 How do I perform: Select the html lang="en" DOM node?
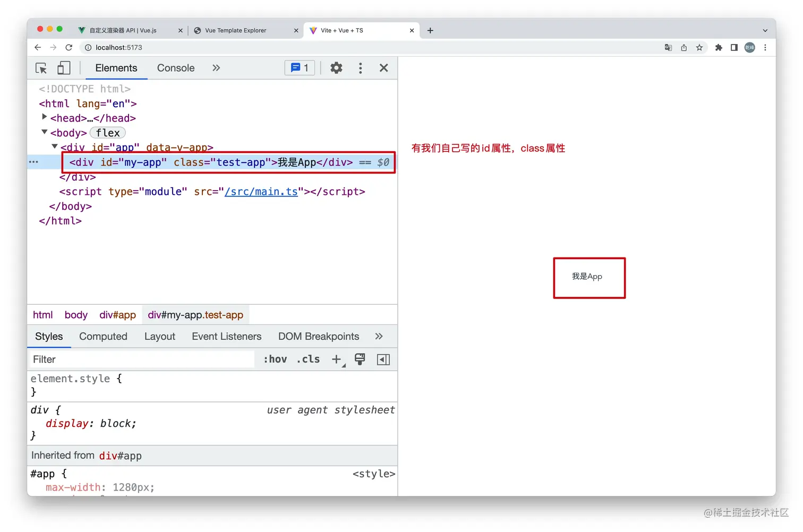point(88,104)
